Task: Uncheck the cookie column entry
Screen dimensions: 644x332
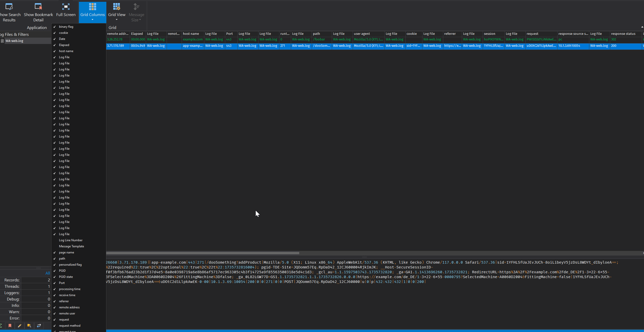Action: (63, 33)
